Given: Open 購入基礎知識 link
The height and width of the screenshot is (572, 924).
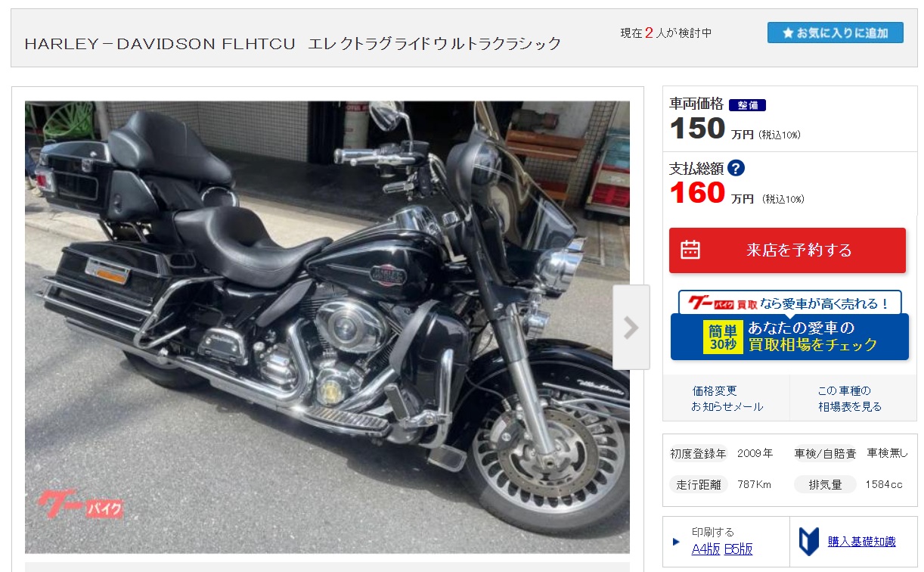Looking at the screenshot, I should coord(861,542).
